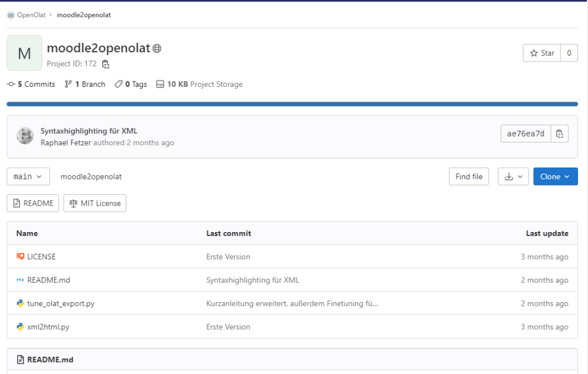
Task: Click '2 months ago' in tune_olat_export.py row
Action: pyautogui.click(x=544, y=303)
